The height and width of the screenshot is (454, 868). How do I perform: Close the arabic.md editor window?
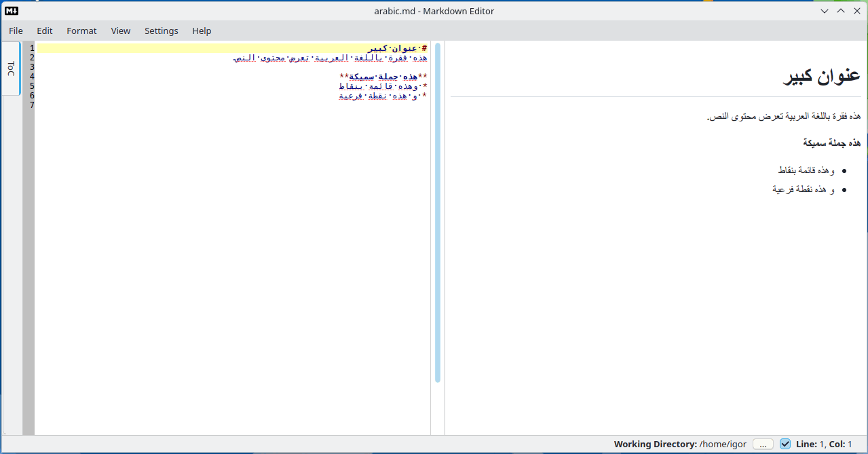click(x=856, y=11)
